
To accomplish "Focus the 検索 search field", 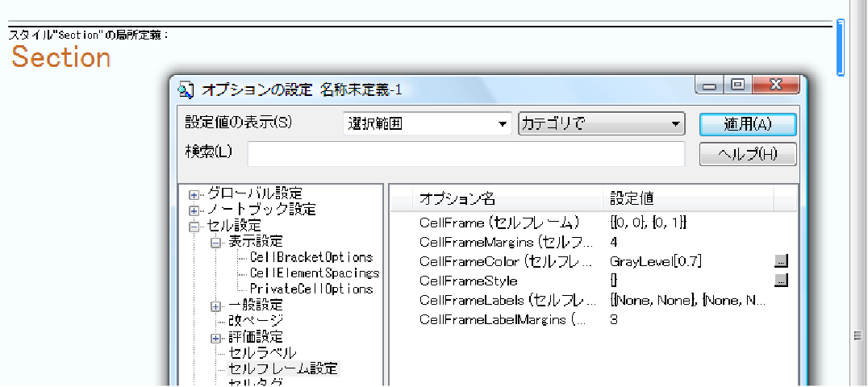I will tap(466, 154).
